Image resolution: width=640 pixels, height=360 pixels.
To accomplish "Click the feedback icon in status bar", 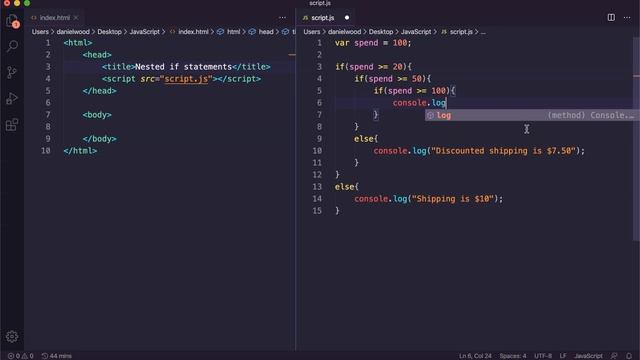I will click(614, 356).
